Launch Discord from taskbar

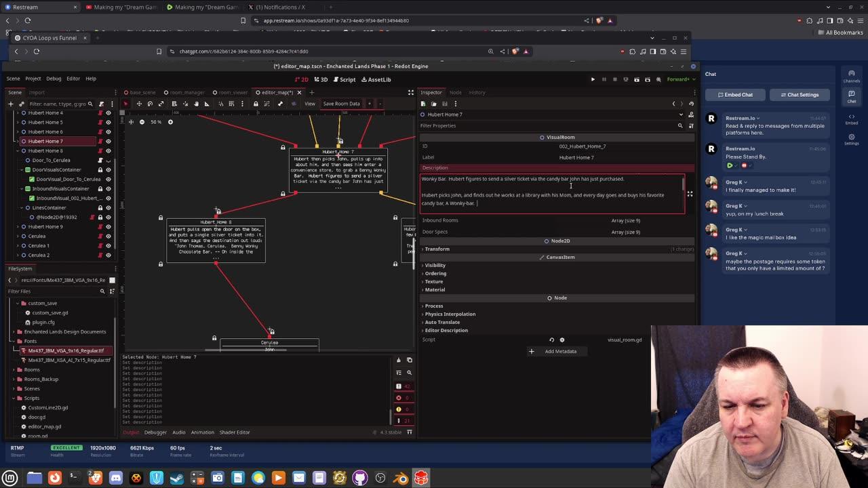pos(116,478)
